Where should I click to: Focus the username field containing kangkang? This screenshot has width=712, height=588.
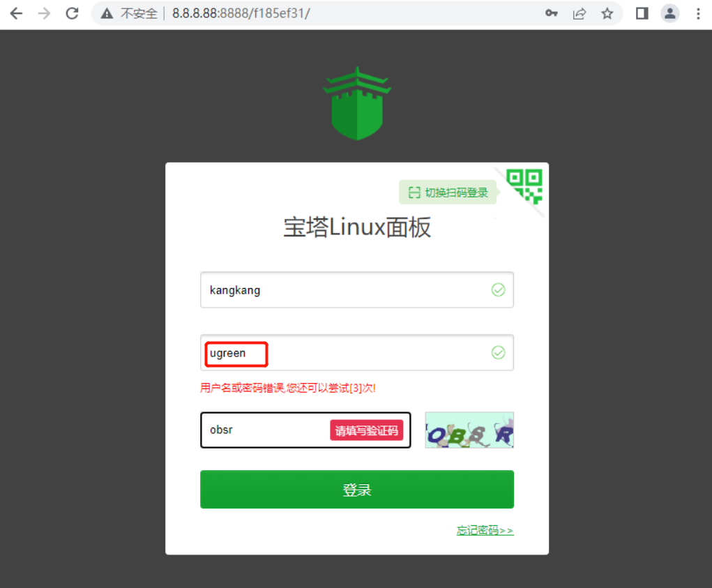pos(357,289)
